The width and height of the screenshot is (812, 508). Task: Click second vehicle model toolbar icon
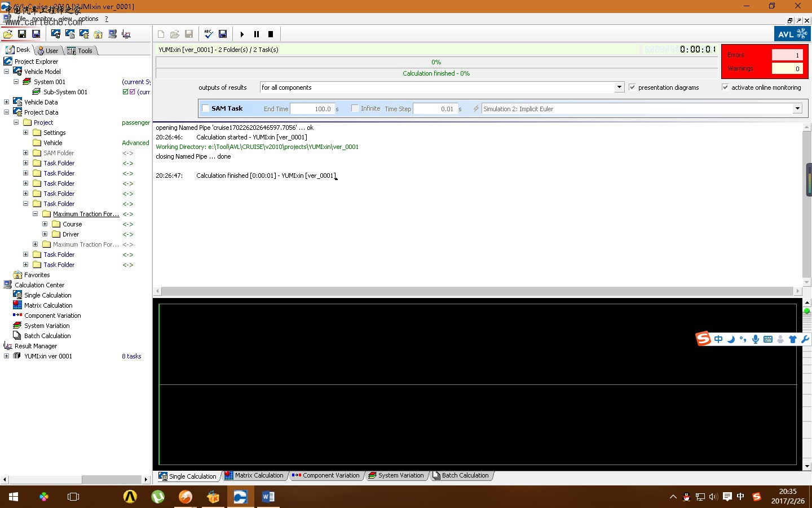click(x=70, y=34)
